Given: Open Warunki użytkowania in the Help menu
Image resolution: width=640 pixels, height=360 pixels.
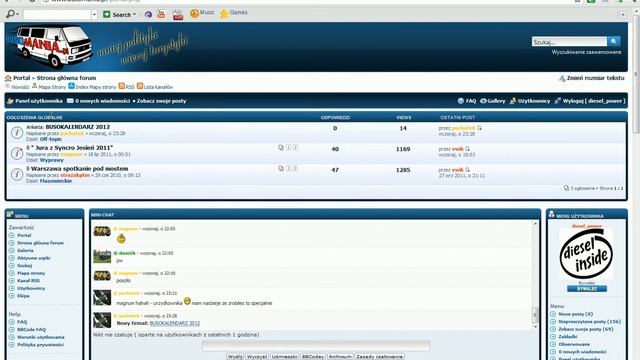Looking at the screenshot, I should click(41, 338).
